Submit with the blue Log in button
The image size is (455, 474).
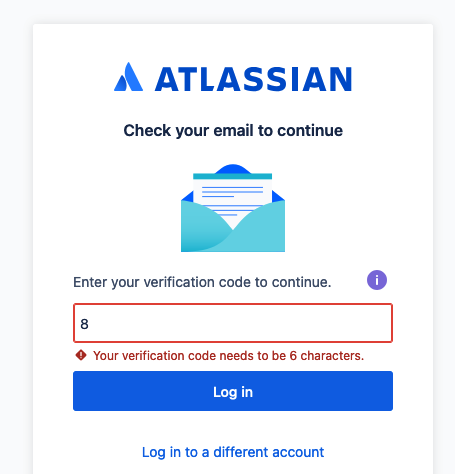[233, 391]
